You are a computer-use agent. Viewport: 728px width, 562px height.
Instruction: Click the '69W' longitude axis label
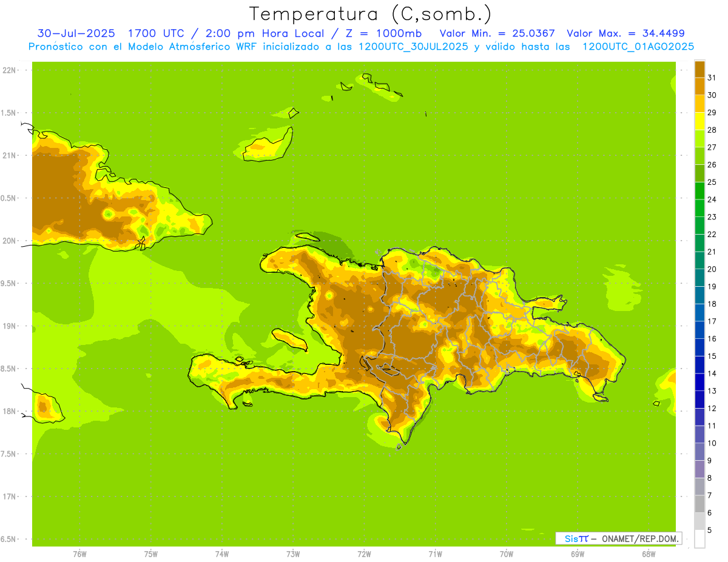coord(577,554)
